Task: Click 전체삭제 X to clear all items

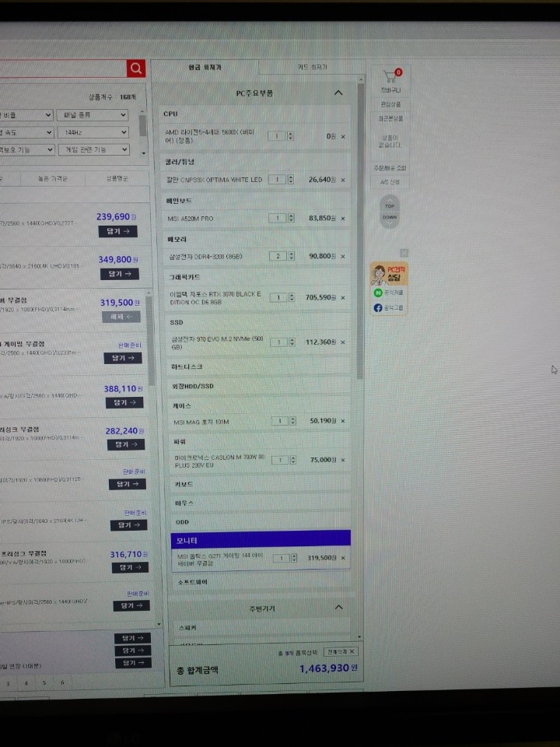Action: (x=341, y=652)
